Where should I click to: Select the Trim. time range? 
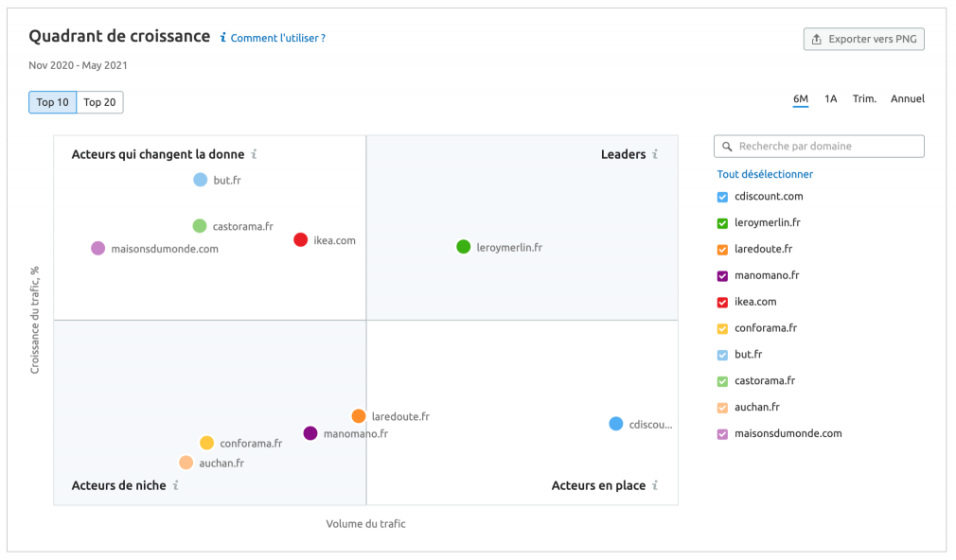864,98
